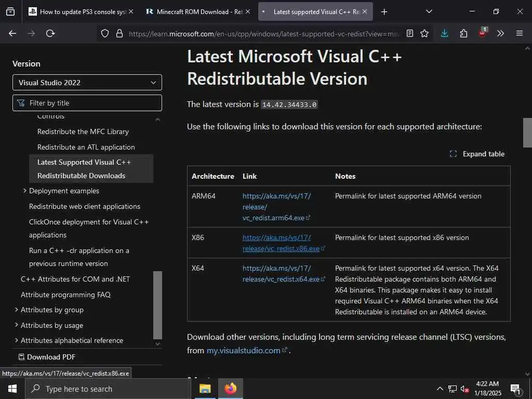532x399 pixels.
Task: Show hidden system tray icons
Action: tap(440, 389)
